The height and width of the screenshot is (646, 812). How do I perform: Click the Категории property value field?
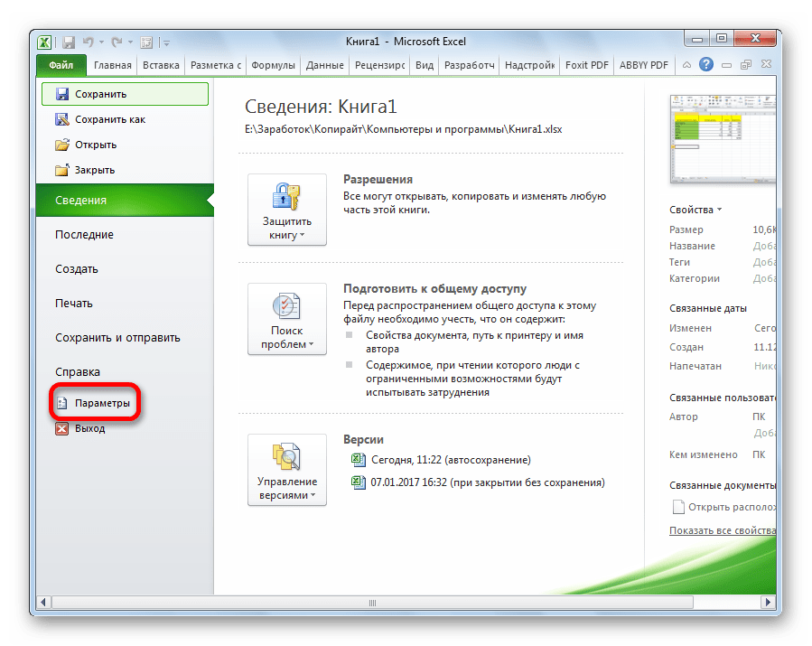click(764, 278)
